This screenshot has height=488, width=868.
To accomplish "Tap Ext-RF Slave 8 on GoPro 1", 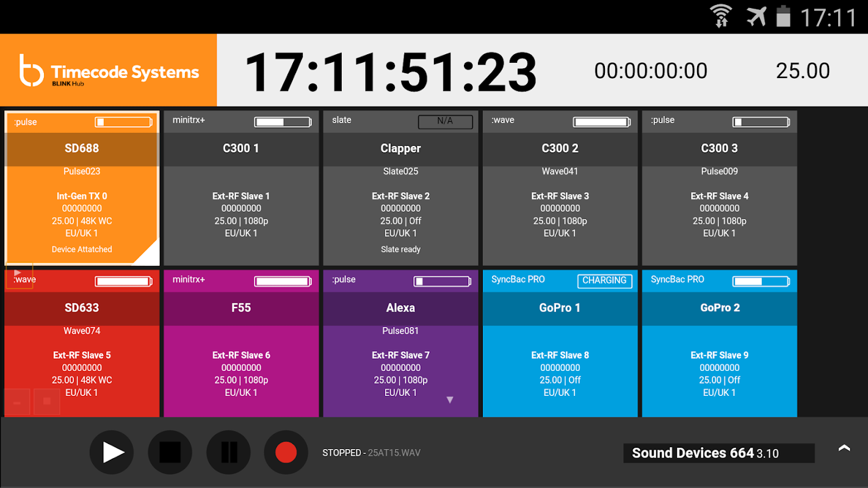I will (560, 355).
